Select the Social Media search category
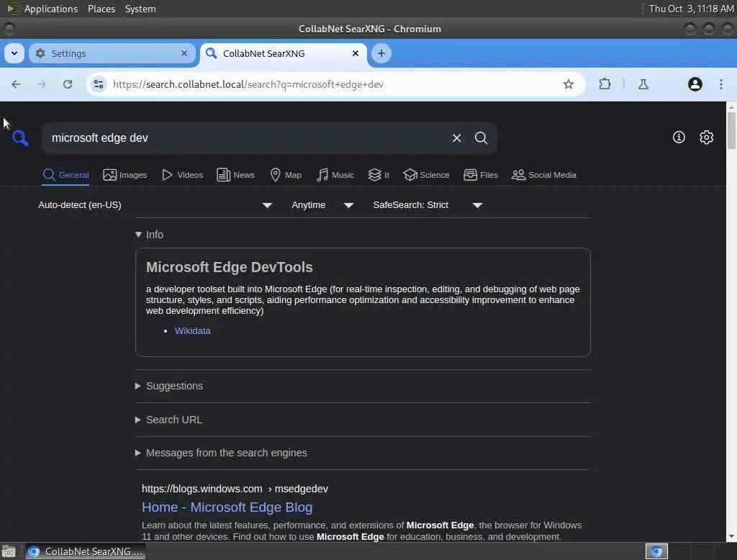 [x=544, y=175]
